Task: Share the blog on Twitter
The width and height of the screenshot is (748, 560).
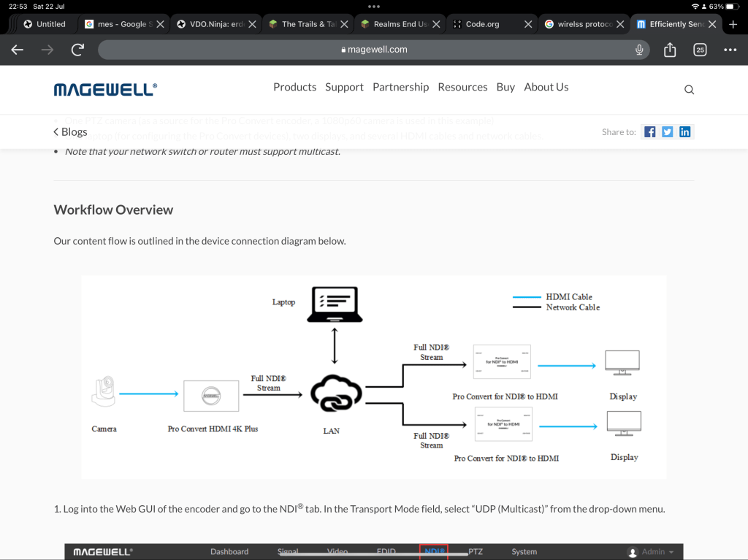Action: click(668, 132)
